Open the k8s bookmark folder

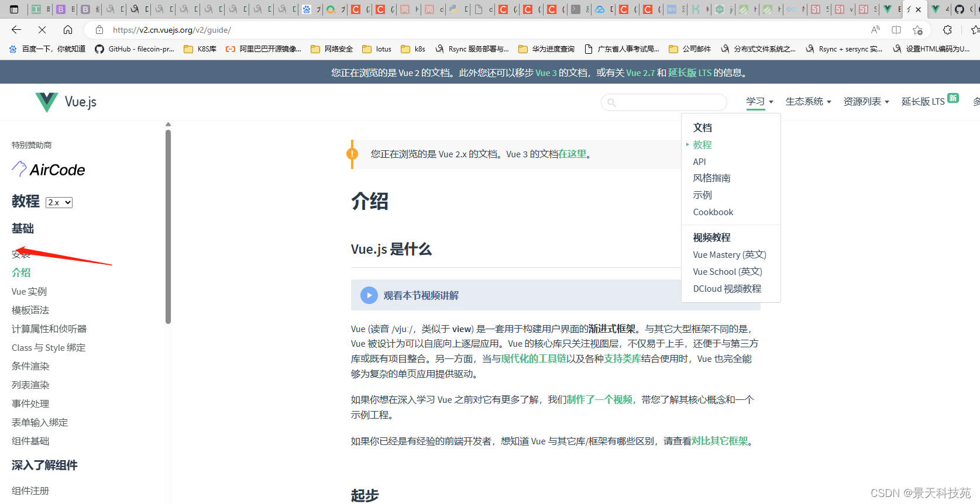(x=413, y=49)
